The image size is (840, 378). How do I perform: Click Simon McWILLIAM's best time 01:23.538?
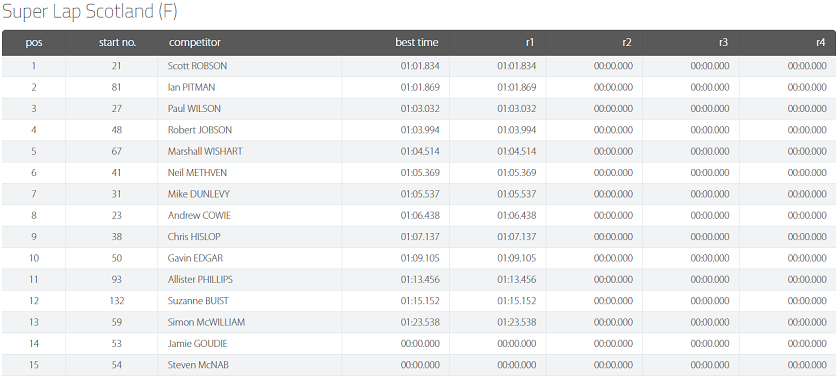[x=420, y=322]
